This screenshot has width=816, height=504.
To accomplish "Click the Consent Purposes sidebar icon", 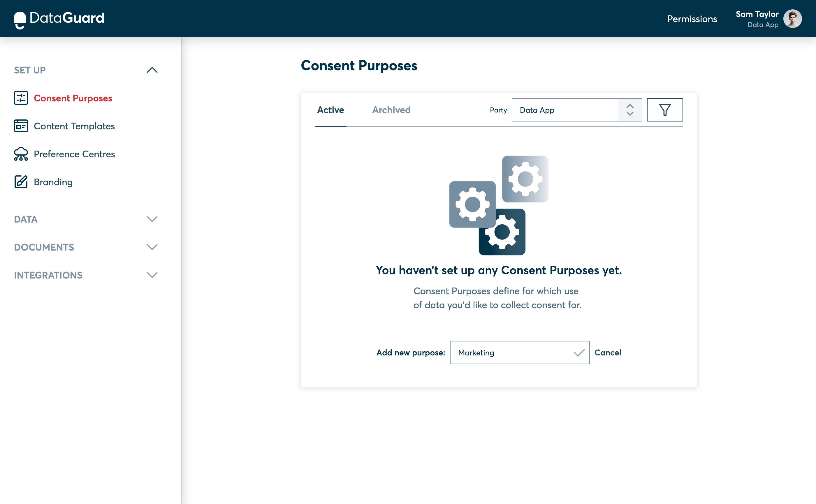I will coord(21,98).
